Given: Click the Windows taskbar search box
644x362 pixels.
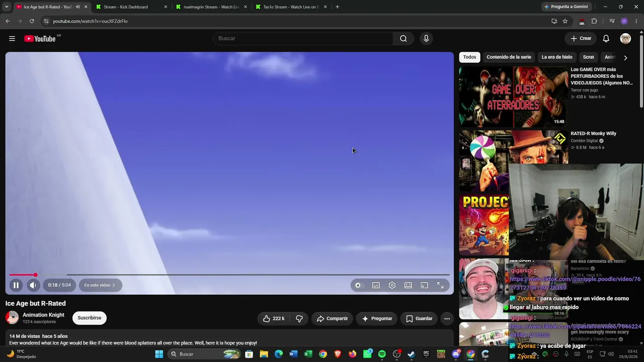Looking at the screenshot, I should pos(204,354).
